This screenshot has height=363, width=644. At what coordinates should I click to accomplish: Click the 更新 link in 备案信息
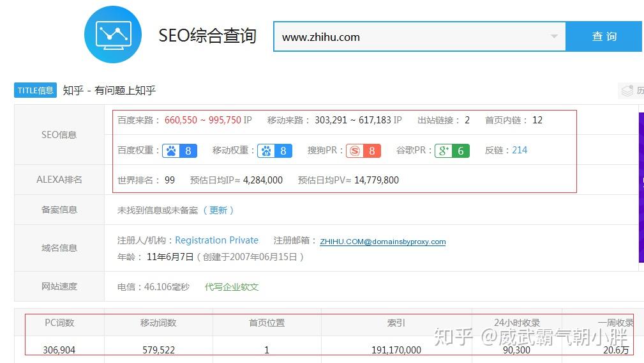click(218, 210)
